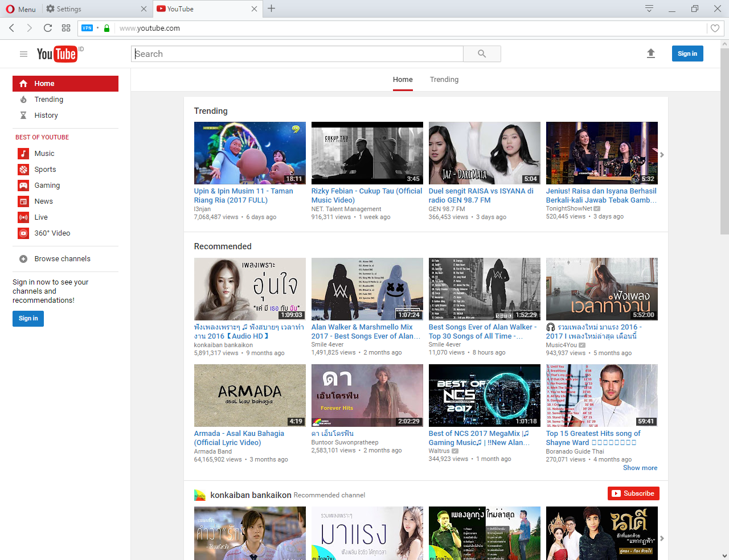This screenshot has height=560, width=729.
Task: Click the Live broadcast channel icon
Action: 23,217
